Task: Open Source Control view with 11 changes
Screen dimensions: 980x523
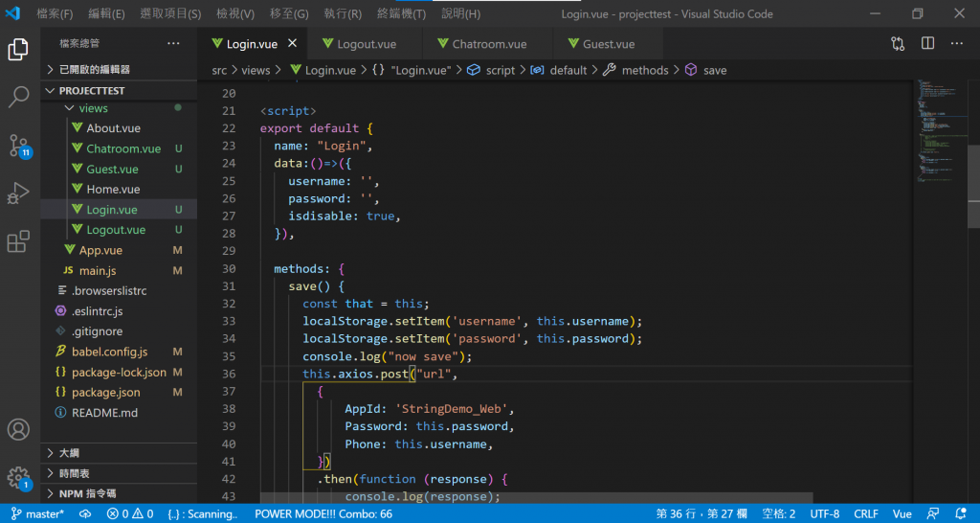Action: (x=18, y=146)
